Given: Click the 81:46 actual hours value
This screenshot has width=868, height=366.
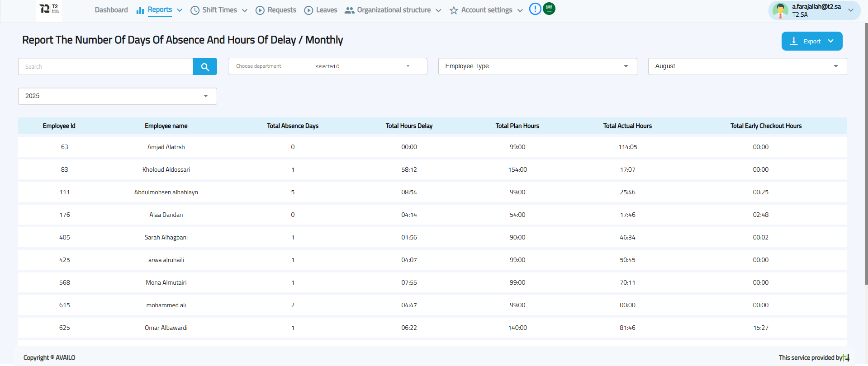Looking at the screenshot, I should pos(627,328).
